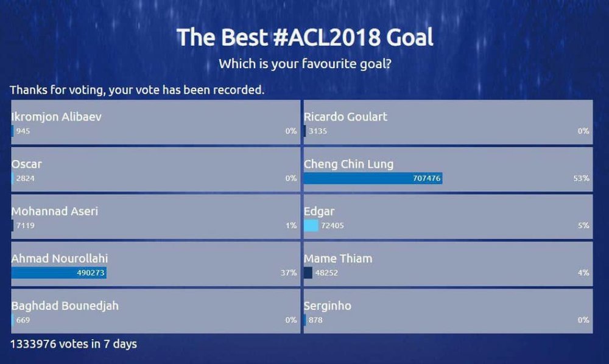Click the 1333976 votes in 7 days text
The width and height of the screenshot is (609, 364).
(74, 344)
